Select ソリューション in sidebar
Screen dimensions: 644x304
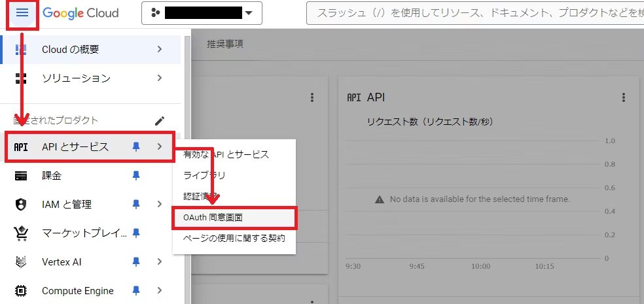pos(90,78)
